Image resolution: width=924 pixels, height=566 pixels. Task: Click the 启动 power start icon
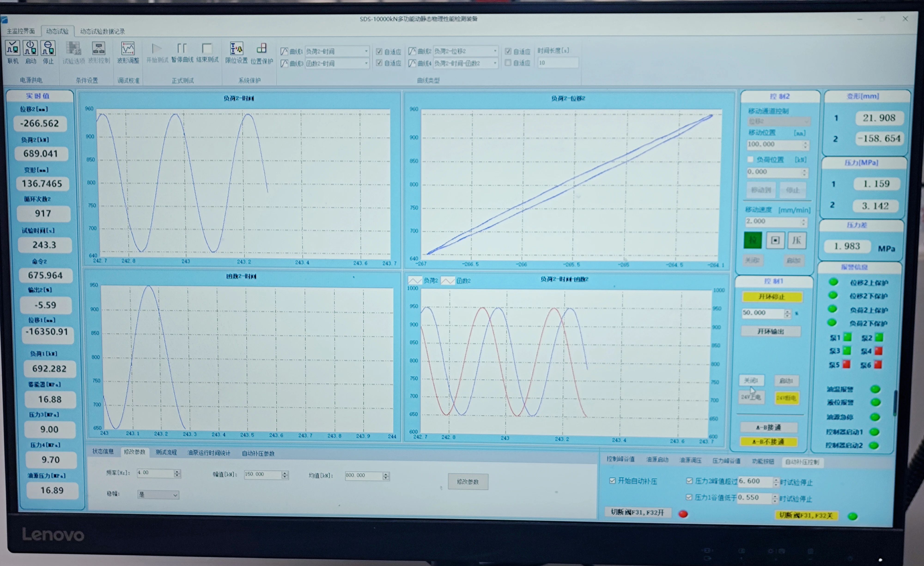click(x=30, y=48)
